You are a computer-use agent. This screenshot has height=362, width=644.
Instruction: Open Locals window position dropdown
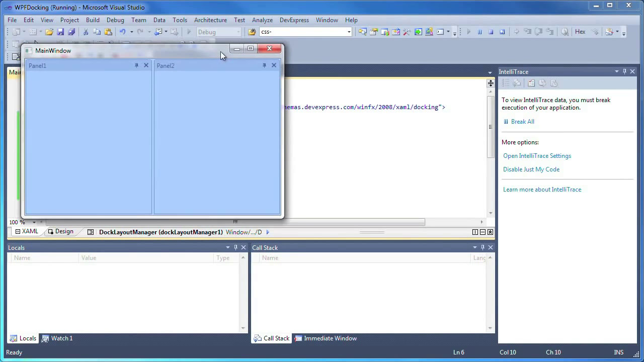(227, 247)
